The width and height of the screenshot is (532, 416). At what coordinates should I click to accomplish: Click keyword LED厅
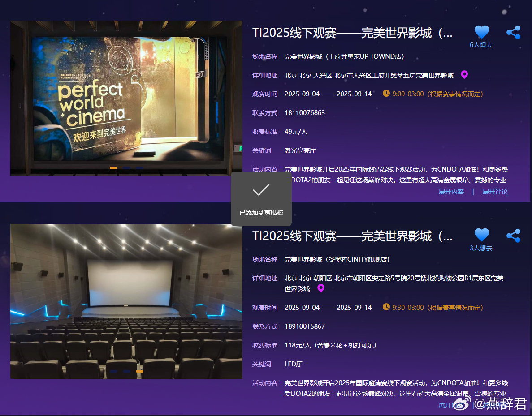(x=294, y=364)
